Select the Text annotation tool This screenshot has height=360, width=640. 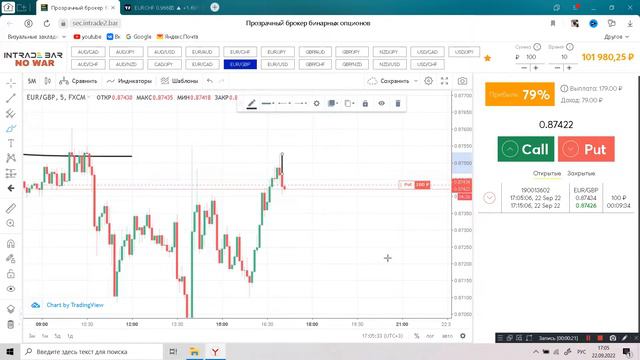[11, 143]
